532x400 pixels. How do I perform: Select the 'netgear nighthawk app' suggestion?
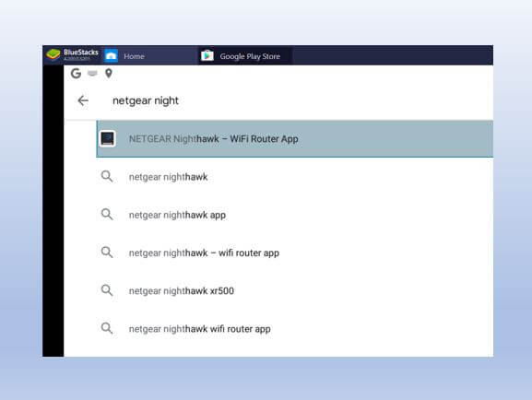pyautogui.click(x=295, y=215)
